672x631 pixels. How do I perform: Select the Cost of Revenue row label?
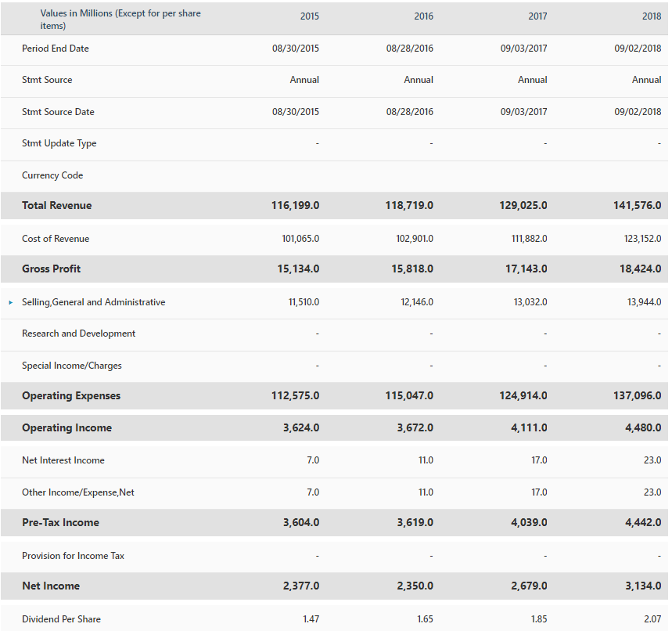(x=58, y=238)
